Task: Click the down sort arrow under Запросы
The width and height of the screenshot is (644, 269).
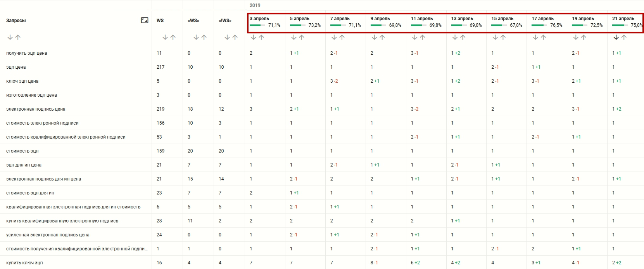Action: (10, 37)
